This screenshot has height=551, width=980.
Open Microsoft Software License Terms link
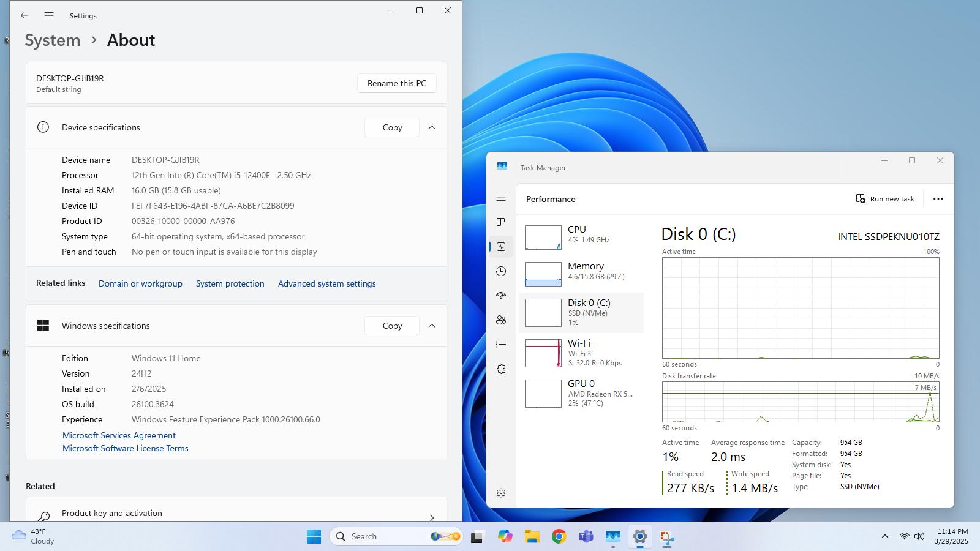tap(126, 448)
